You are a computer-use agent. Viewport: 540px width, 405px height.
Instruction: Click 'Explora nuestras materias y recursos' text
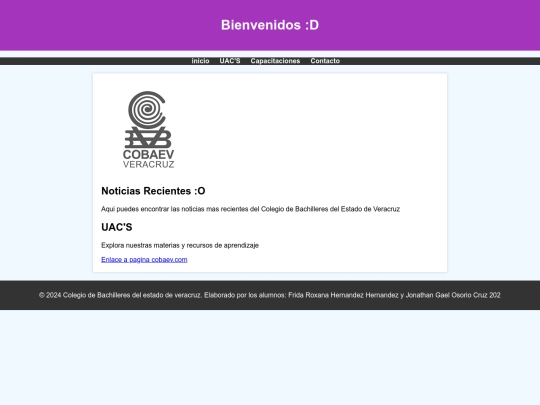point(180,245)
